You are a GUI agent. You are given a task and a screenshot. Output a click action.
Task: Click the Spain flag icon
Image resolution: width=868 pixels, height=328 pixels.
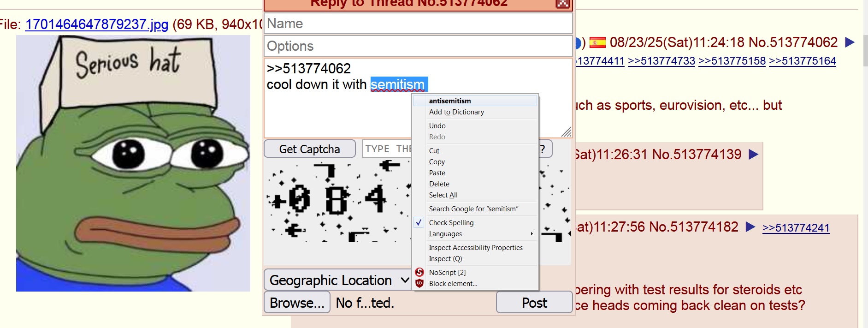(x=597, y=42)
